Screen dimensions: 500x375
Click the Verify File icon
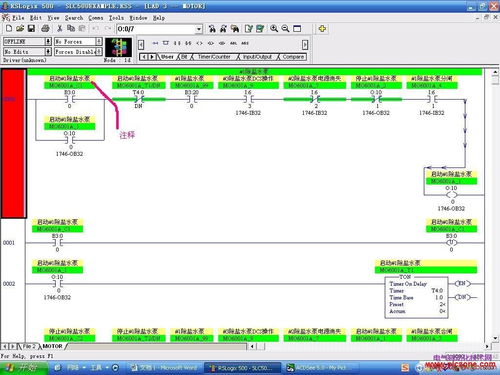tap(249, 29)
